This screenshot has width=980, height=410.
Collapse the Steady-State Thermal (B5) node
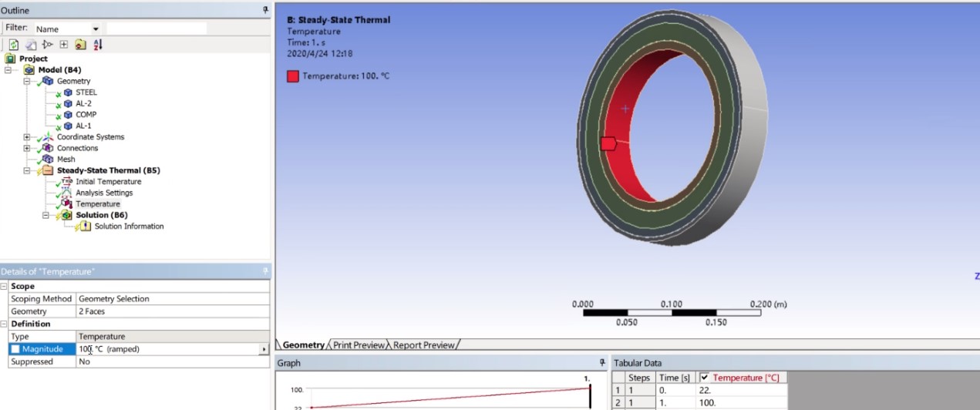coord(27,170)
